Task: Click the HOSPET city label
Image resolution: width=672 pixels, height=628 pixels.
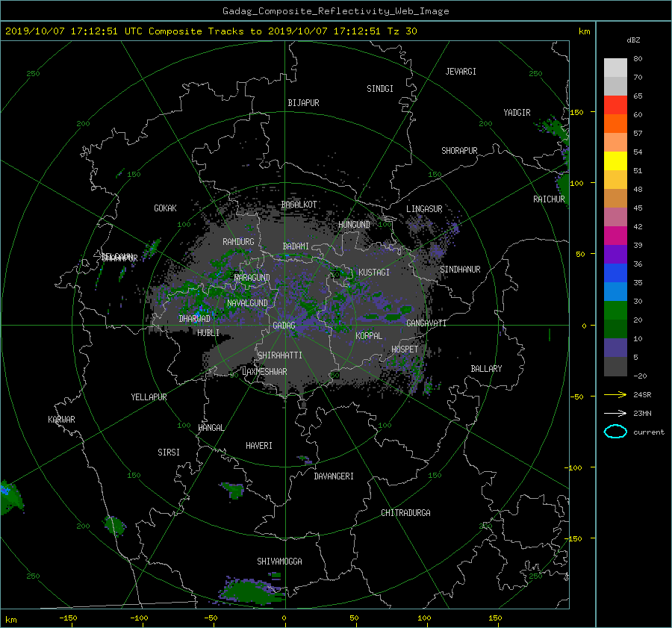Action: pyautogui.click(x=405, y=349)
